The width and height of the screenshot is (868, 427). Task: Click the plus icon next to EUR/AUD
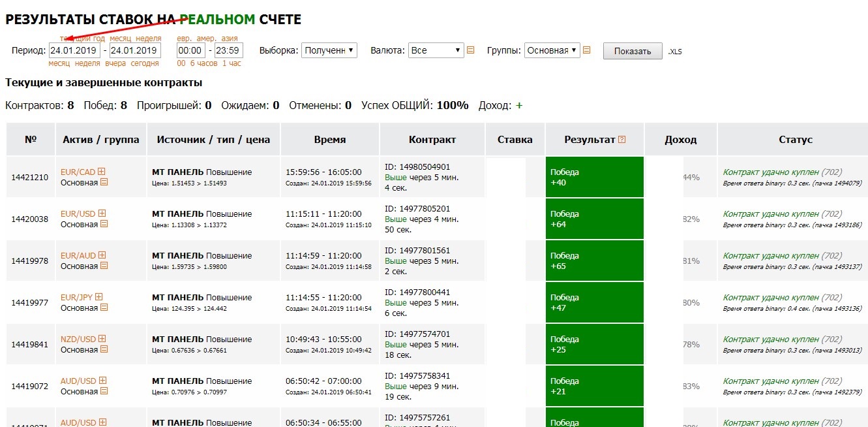point(102,255)
